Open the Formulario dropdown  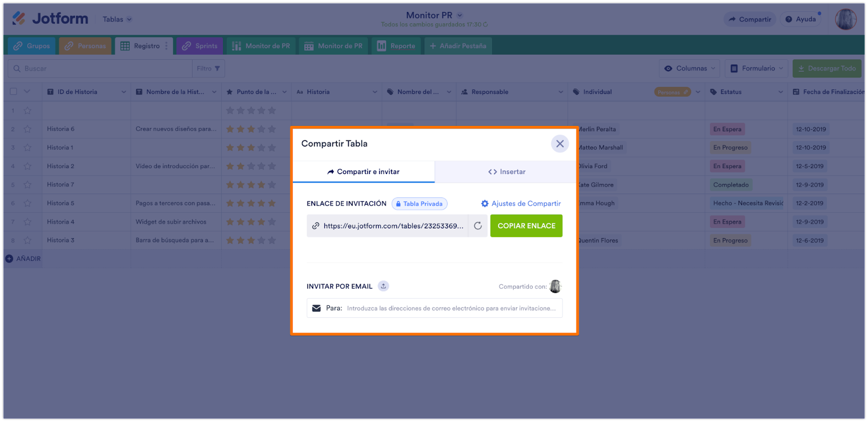pos(757,68)
